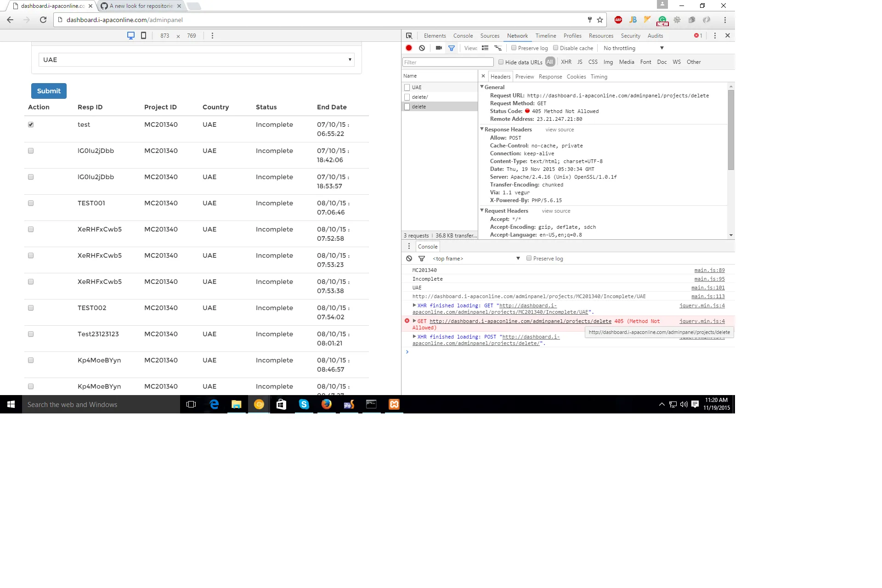Enable Preserve log checkbox in Network panel
This screenshot has height=588, width=882.
coord(514,48)
